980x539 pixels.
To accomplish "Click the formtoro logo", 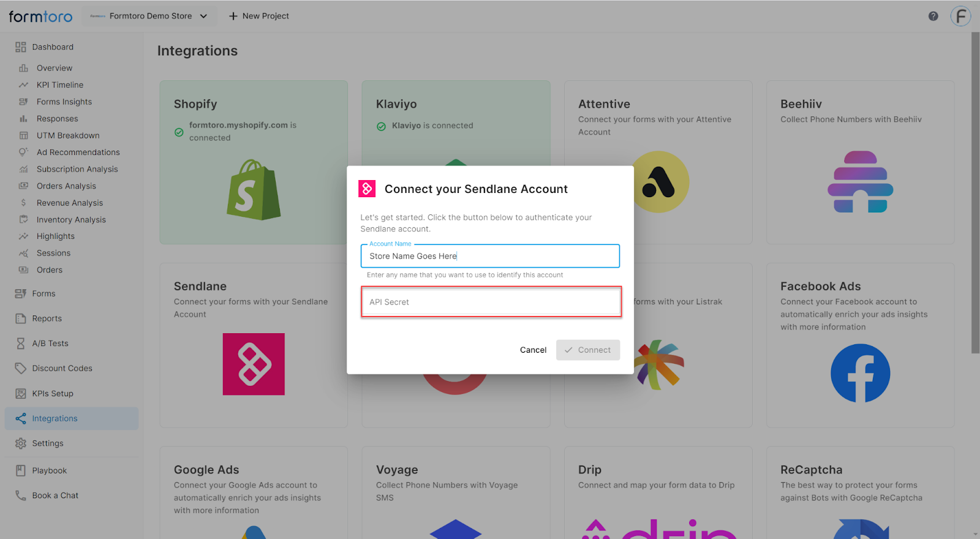I will [40, 17].
